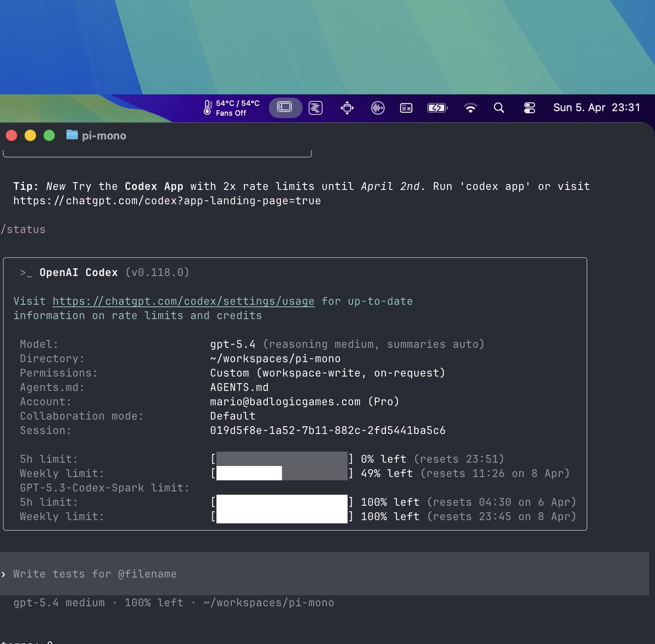Open the highlighted screen mirroring menu bar icon
Viewport: 655px width, 644px height.
pyautogui.click(x=285, y=108)
